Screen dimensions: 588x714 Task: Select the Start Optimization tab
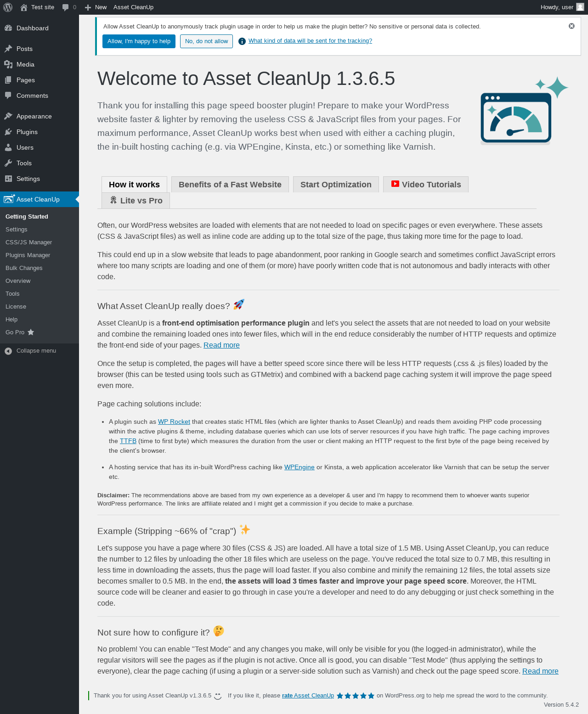[336, 185]
